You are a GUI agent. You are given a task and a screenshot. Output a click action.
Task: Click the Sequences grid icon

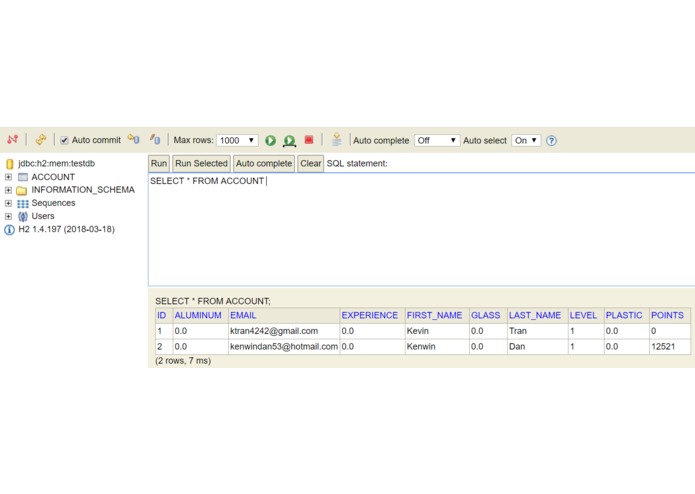click(23, 204)
